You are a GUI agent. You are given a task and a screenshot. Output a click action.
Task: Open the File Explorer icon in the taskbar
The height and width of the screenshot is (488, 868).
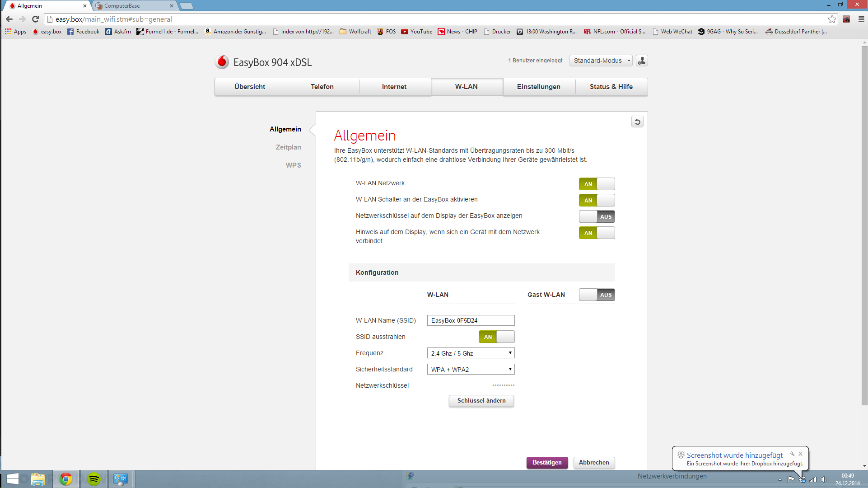38,479
